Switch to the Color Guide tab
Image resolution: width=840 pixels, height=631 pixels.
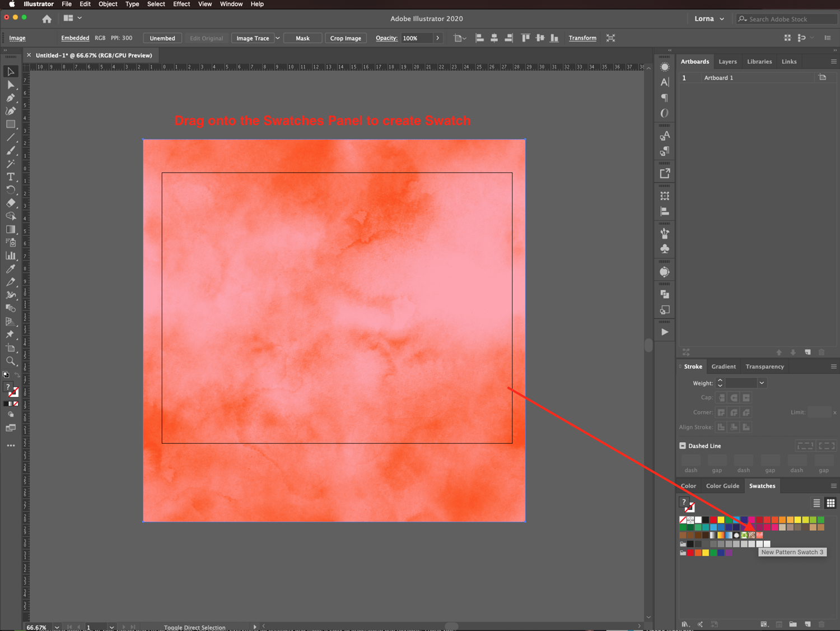tap(722, 486)
